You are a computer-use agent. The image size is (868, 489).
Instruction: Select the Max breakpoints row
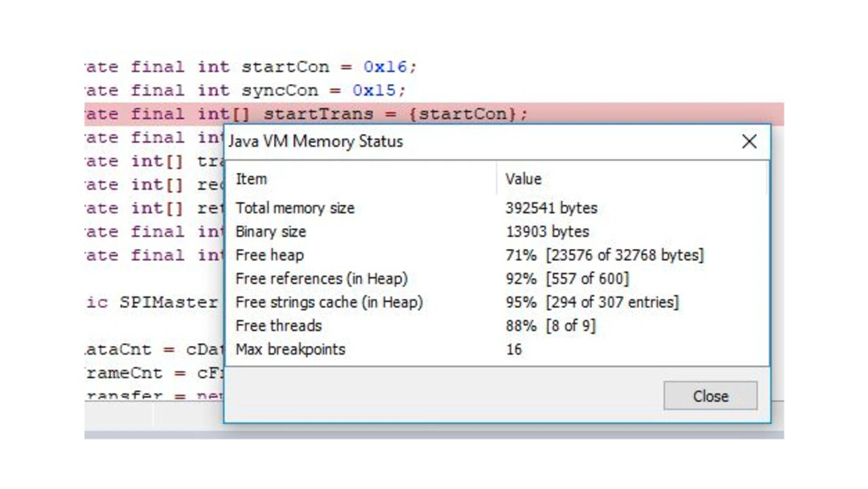(290, 349)
